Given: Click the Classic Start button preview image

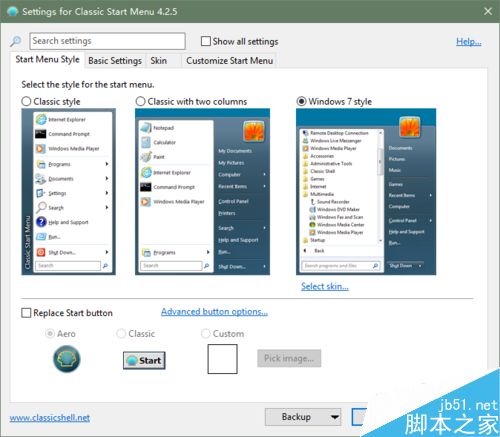Looking at the screenshot, I should 144,360.
